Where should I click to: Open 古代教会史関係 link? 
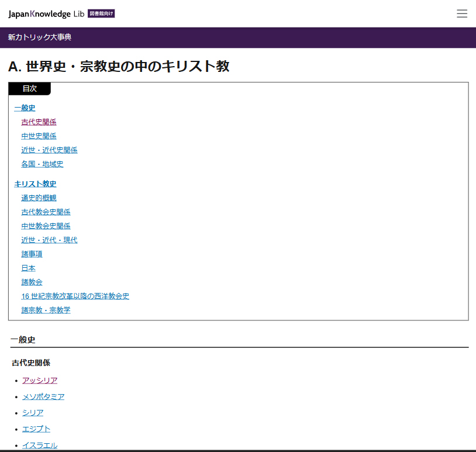point(46,212)
